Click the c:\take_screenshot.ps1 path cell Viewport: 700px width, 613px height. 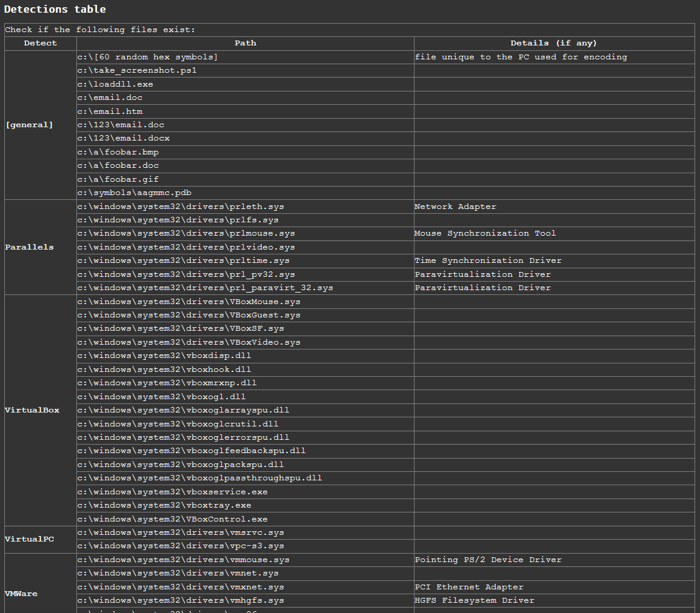137,70
